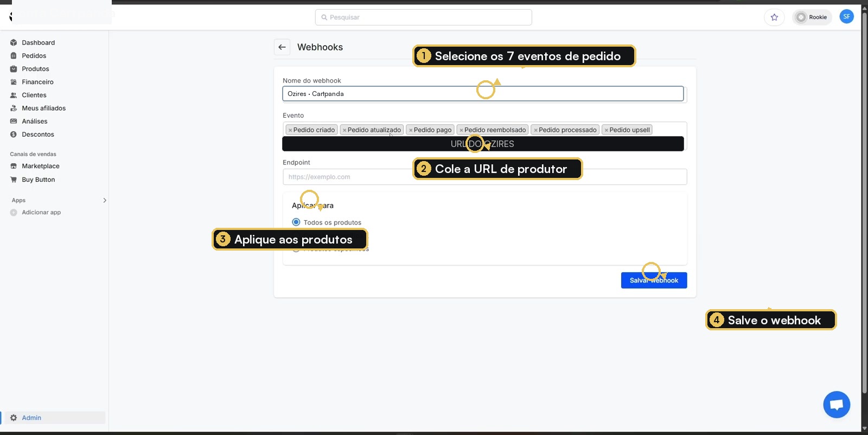Click the Pesquisar search field
The height and width of the screenshot is (435, 868).
point(423,17)
